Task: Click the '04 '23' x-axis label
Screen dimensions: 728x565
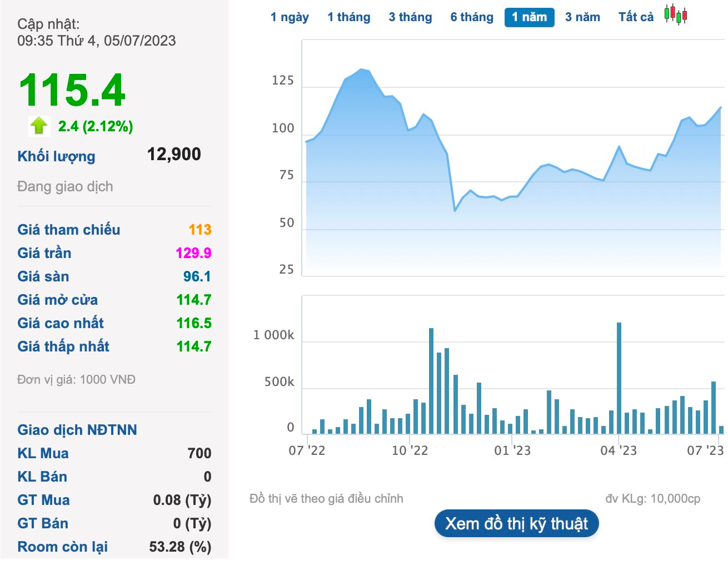Action: pyautogui.click(x=619, y=450)
